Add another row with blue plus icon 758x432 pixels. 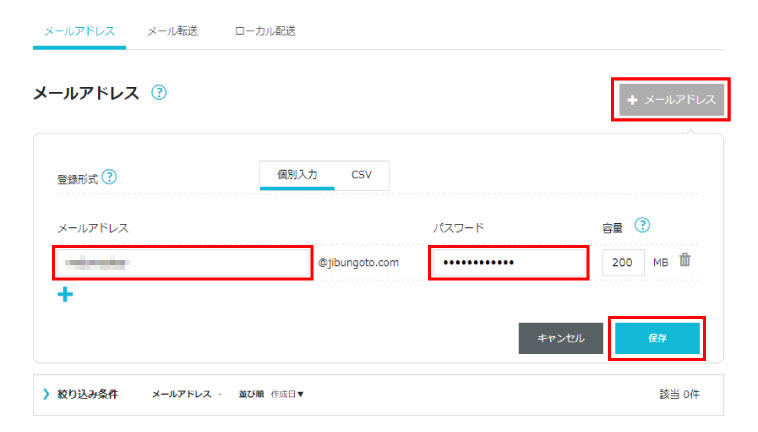coord(65,294)
